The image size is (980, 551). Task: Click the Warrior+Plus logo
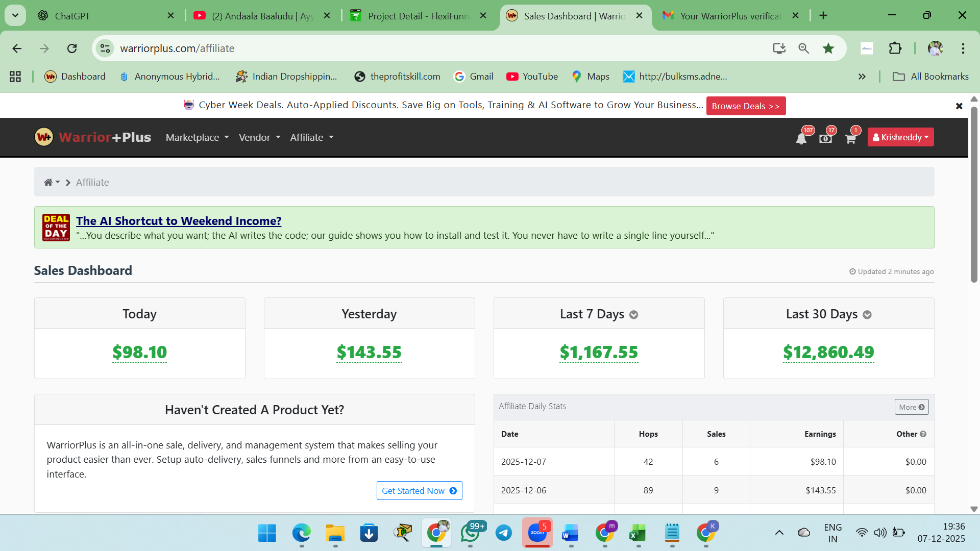93,137
